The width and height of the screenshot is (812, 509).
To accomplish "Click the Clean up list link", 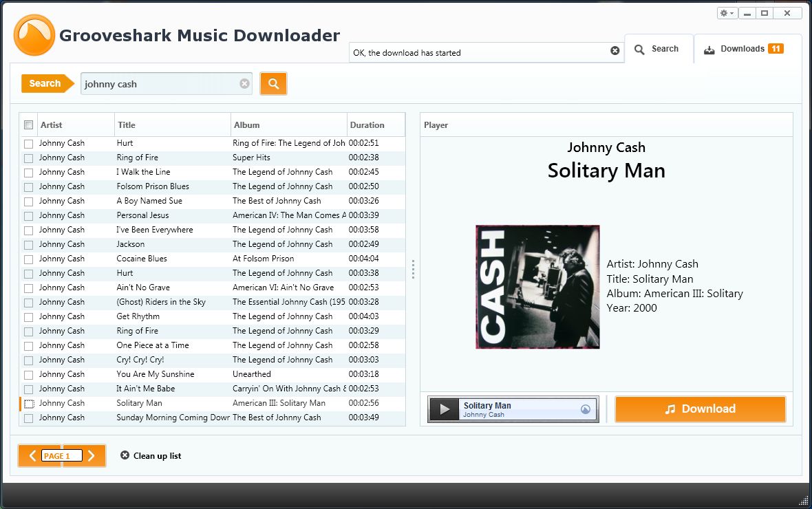I will click(x=157, y=455).
